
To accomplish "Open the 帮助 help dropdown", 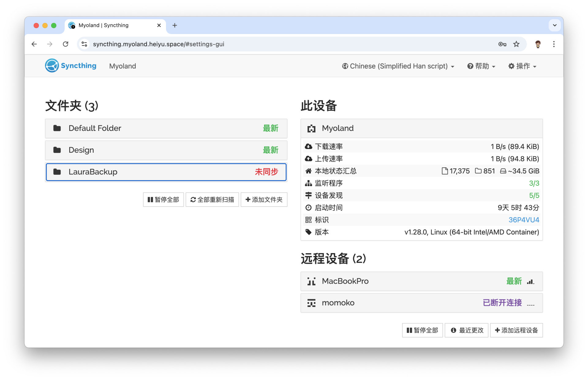I will tap(481, 66).
